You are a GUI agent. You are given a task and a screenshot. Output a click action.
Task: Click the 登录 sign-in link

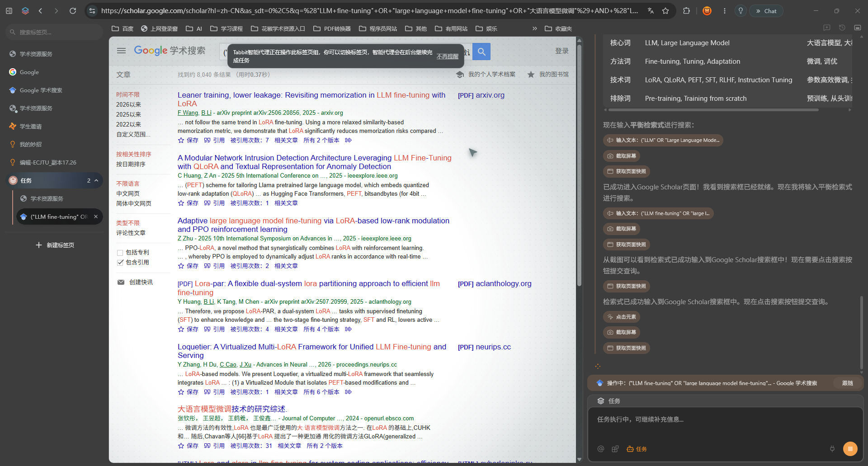[x=562, y=51]
